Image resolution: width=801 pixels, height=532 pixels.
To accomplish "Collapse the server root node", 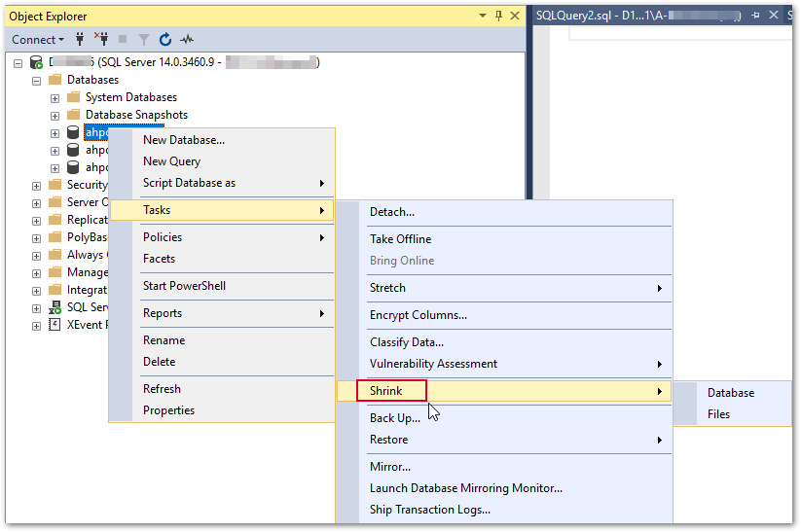I will [x=18, y=63].
